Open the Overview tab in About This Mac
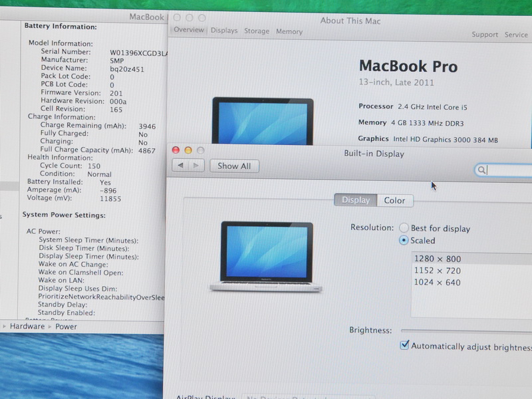 click(189, 30)
